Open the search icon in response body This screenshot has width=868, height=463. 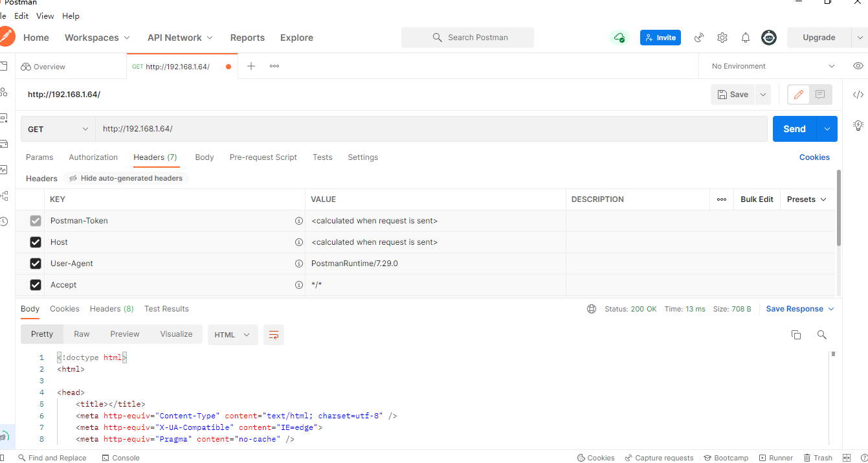coord(821,335)
